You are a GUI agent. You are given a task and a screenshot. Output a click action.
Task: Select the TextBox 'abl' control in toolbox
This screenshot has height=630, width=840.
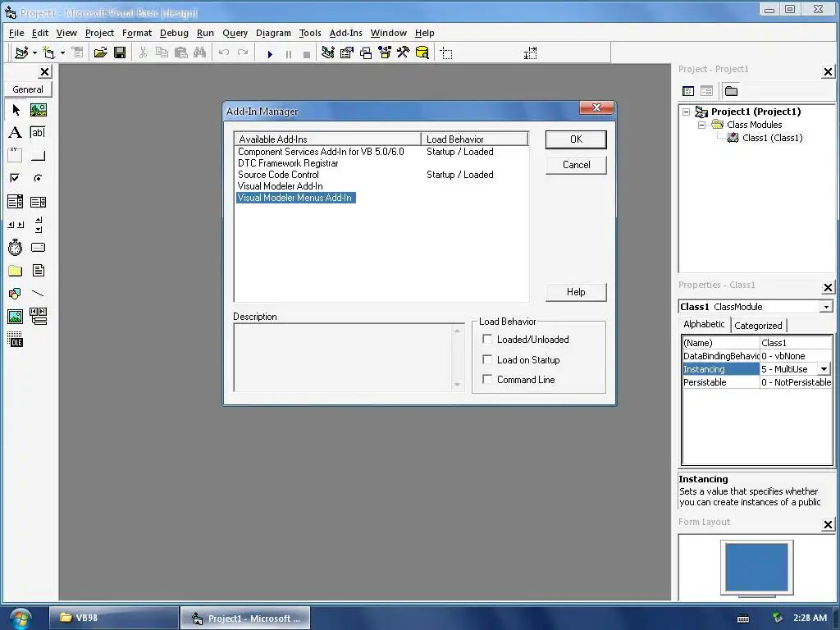tap(38, 132)
